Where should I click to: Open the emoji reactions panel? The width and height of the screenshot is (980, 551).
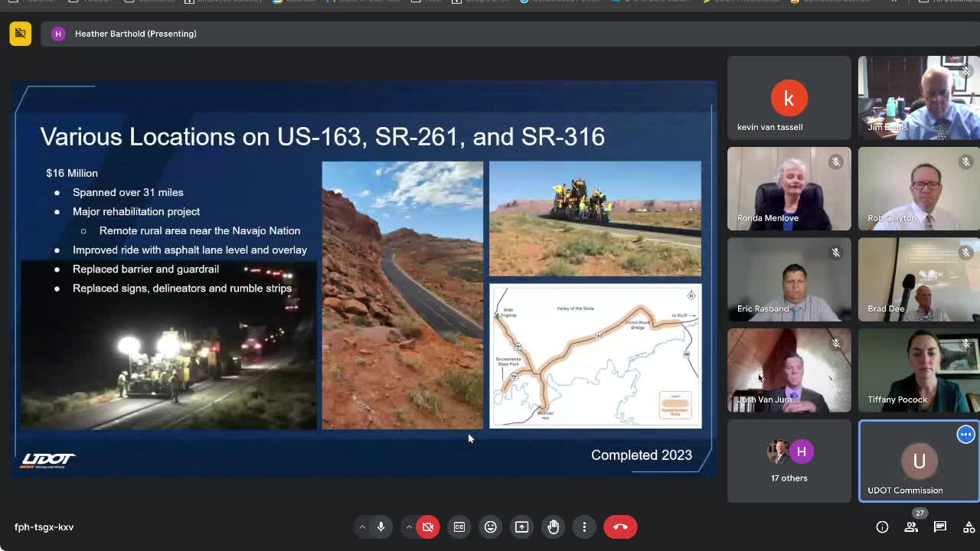pos(490,527)
